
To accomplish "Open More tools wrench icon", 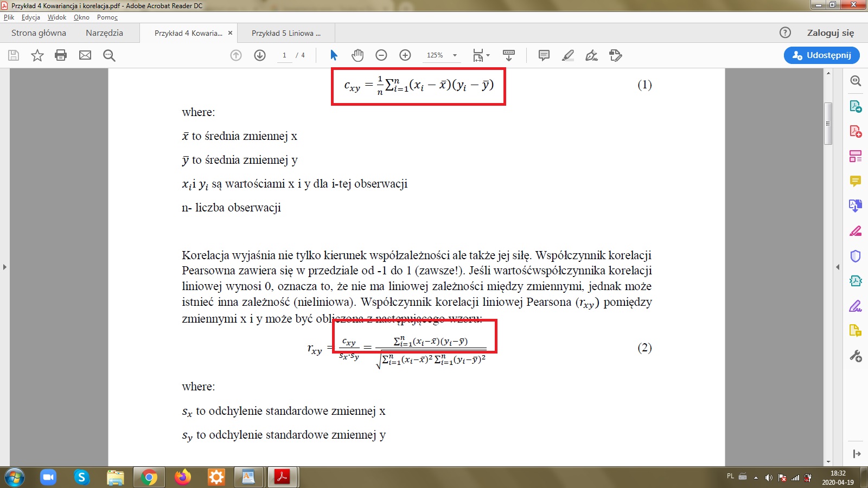I will (856, 356).
